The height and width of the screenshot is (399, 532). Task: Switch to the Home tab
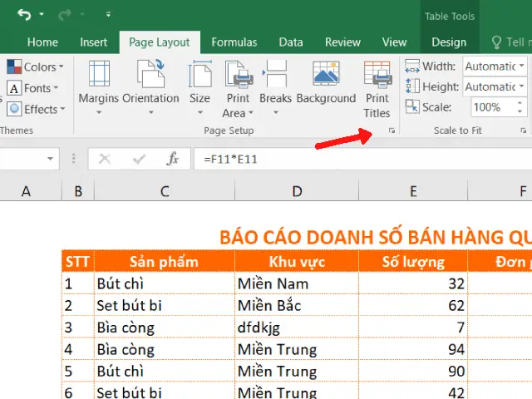pos(42,42)
